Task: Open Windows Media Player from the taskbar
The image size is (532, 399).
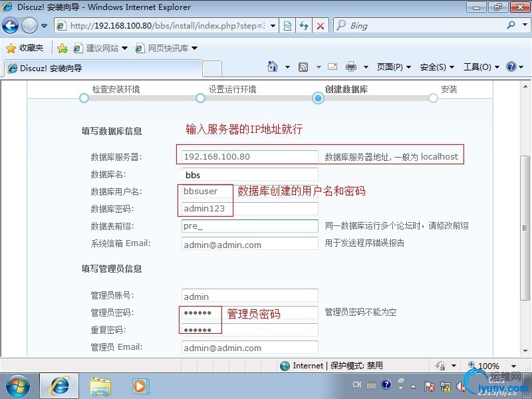Action: 140,386
